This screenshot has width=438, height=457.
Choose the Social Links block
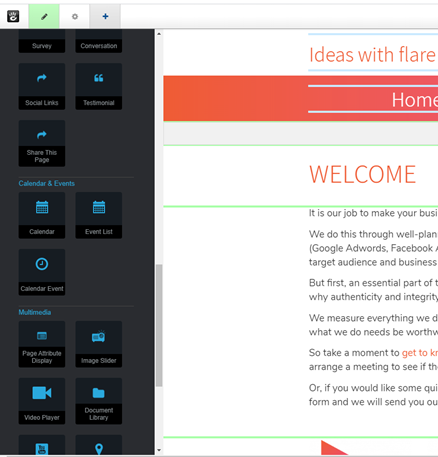pyautogui.click(x=42, y=86)
